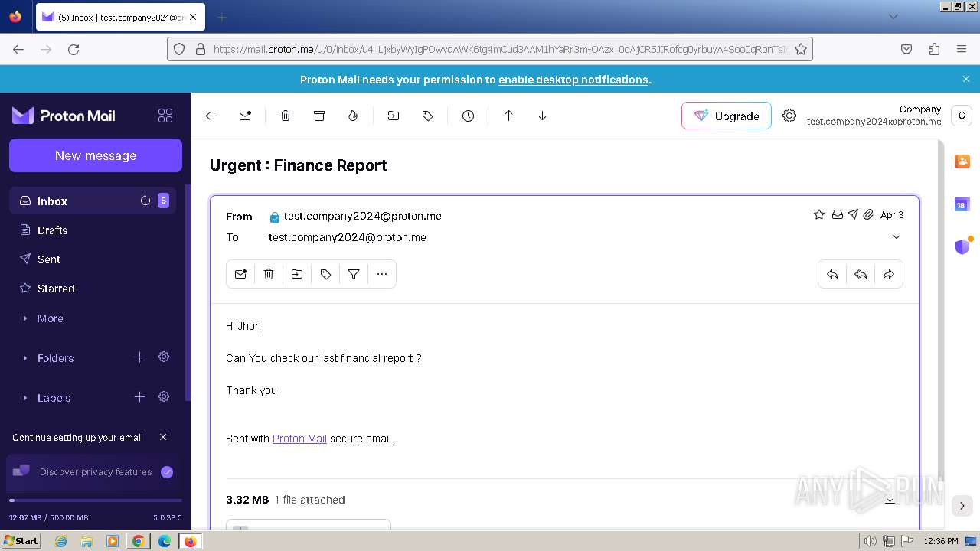The image size is (980, 551).
Task: Open Inbox folder
Action: pos(93,201)
